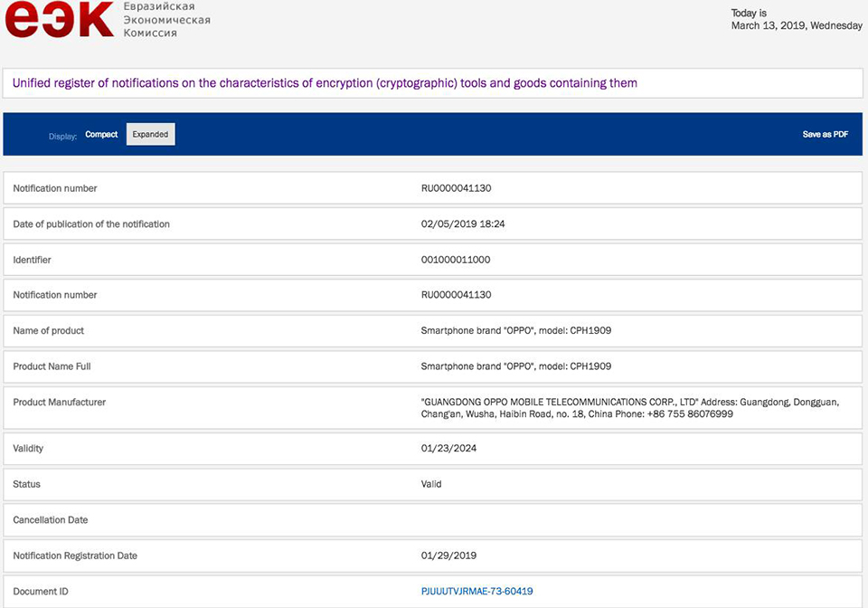Click the publication date 02/05/2019 18:24
This screenshot has width=868, height=608.
point(463,223)
